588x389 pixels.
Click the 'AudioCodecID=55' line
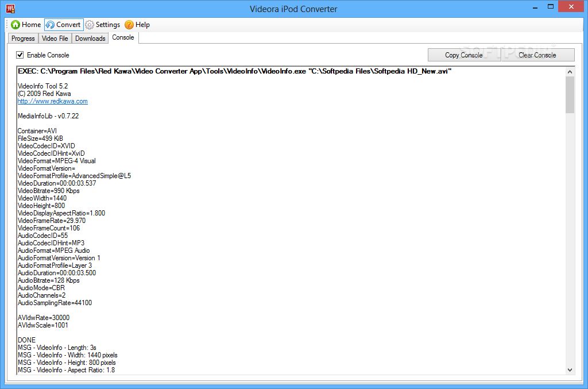coord(42,236)
